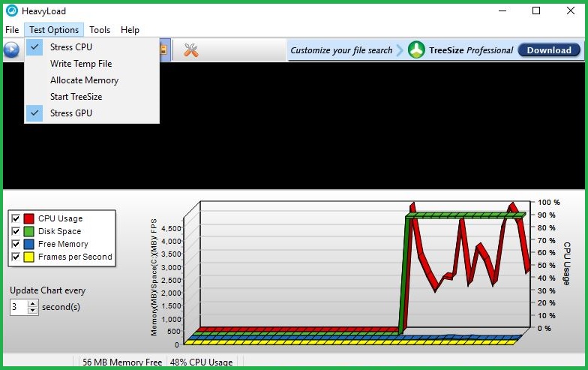
Task: Click the Download button in TreeSize banner
Action: [549, 50]
